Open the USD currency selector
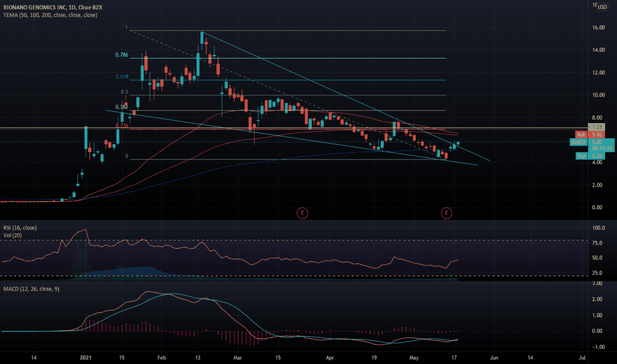Image resolution: width=617 pixels, height=364 pixels. (x=602, y=7)
